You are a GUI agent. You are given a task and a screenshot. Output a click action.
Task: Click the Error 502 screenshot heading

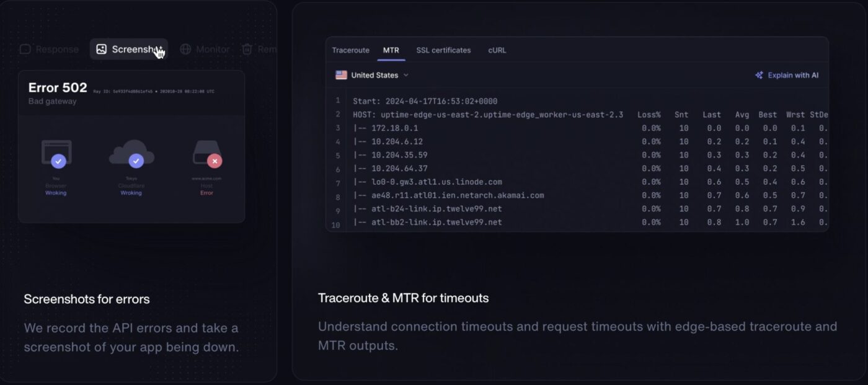tap(58, 87)
